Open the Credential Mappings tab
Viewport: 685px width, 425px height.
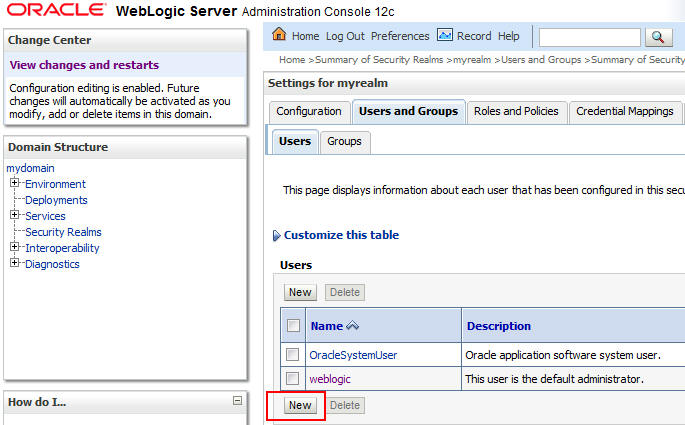tap(625, 112)
